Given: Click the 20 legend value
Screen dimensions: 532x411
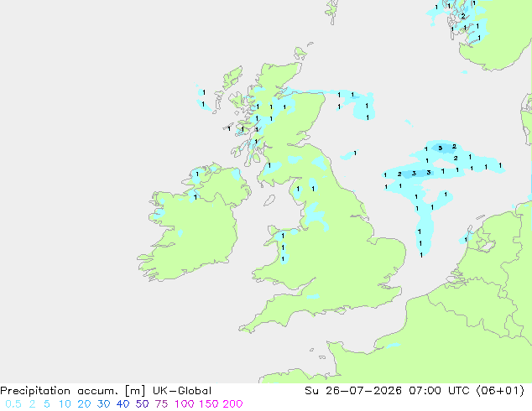Looking at the screenshot, I should [x=84, y=404].
